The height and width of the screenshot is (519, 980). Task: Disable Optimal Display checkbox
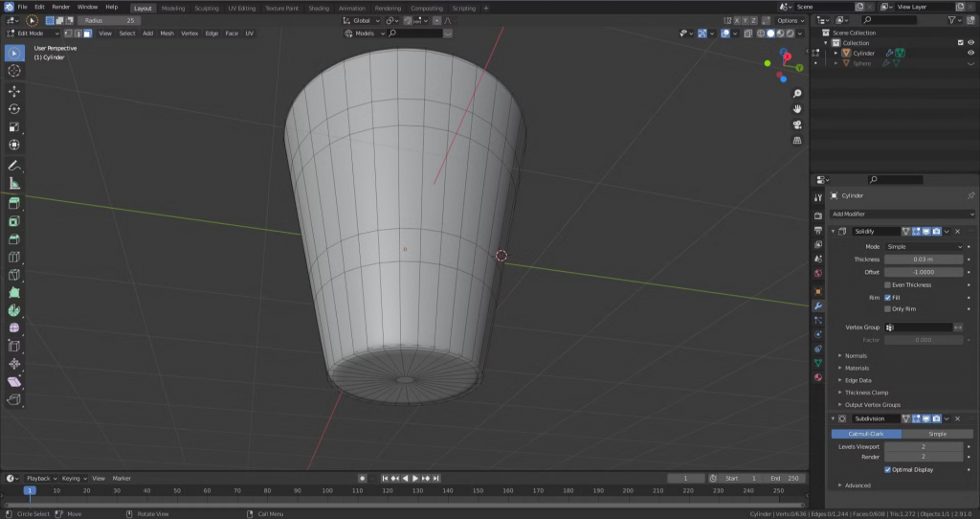pos(887,469)
